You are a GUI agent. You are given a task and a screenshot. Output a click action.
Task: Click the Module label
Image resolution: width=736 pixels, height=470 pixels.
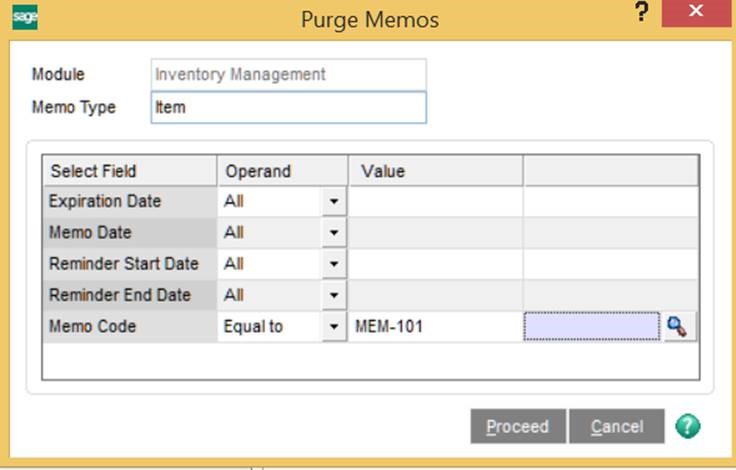(58, 74)
